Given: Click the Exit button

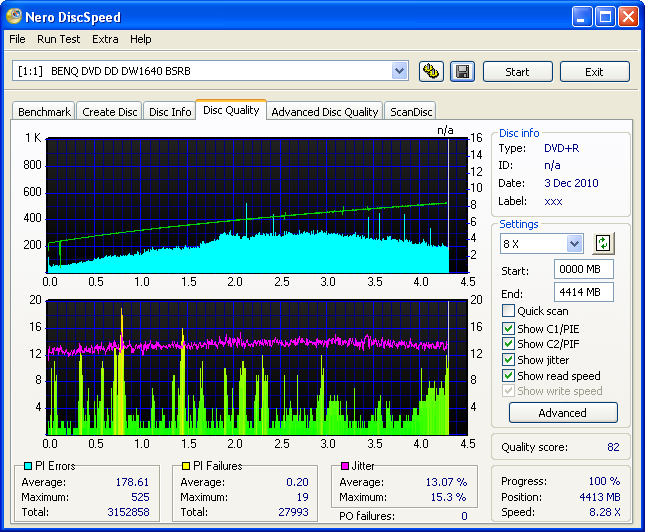Looking at the screenshot, I should tap(594, 72).
